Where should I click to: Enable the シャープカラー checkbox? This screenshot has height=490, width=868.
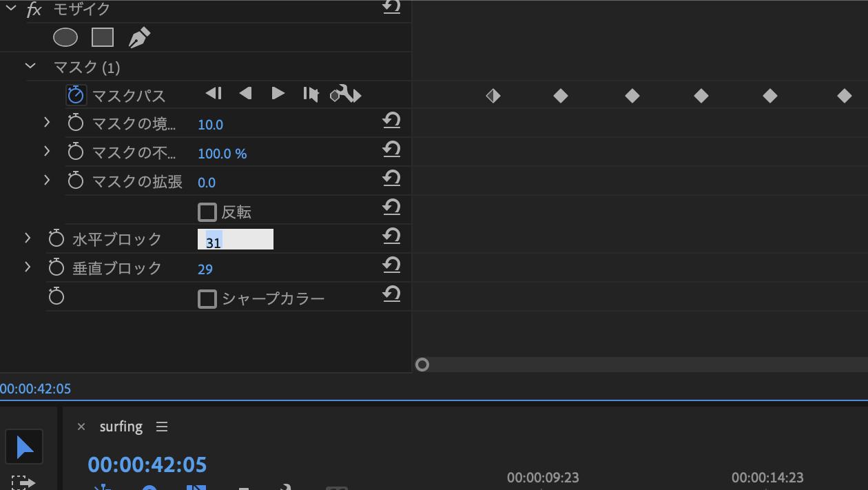point(207,298)
